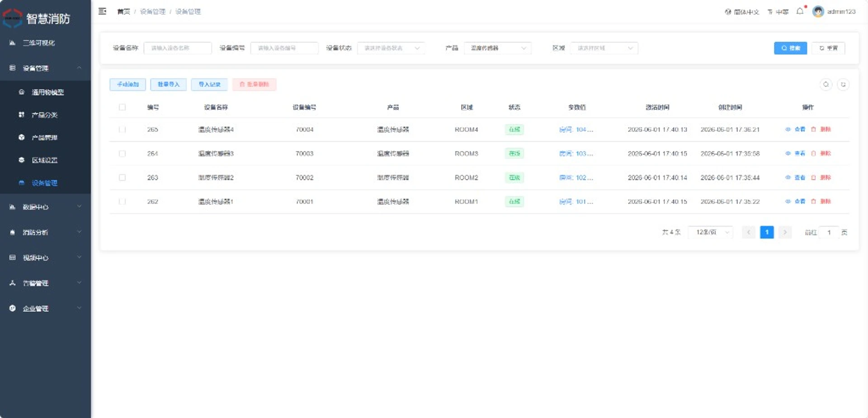Viewport: 868px width, 418px height.
Task: Tick the select-all checkbox in table header
Action: pos(122,107)
